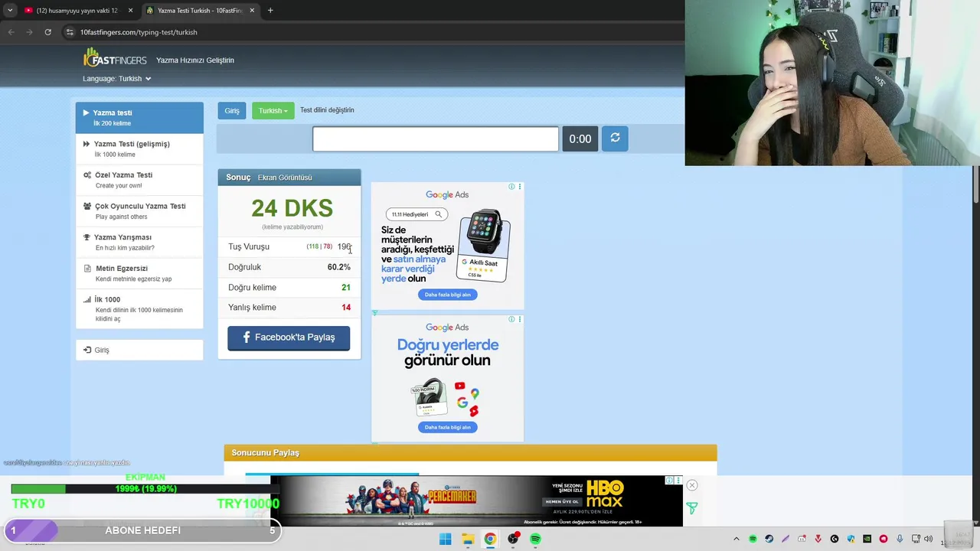Select the Yazma Testi Turkish tab
The image size is (980, 551).
click(199, 10)
